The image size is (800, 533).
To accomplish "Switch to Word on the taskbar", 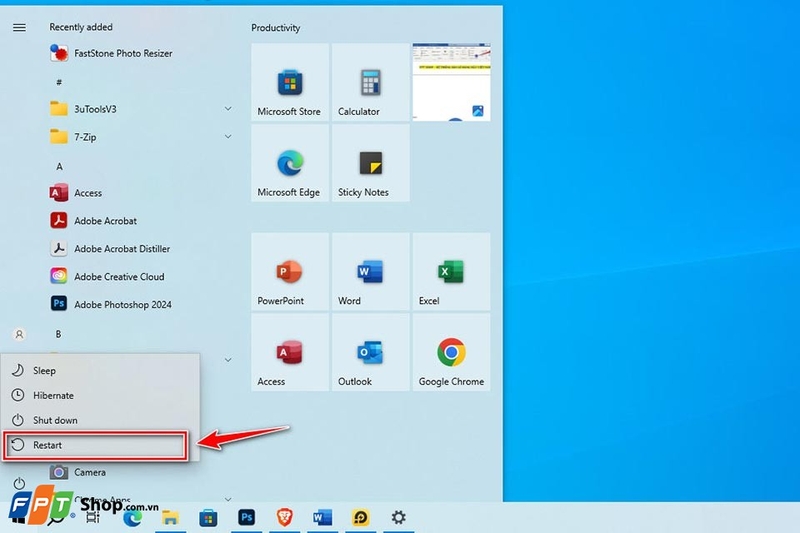I will (x=322, y=518).
